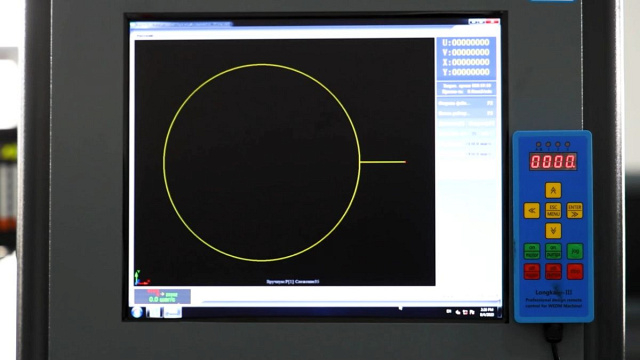Click the Windows Start orb
Image resolution: width=640 pixels, height=360 pixels.
(x=137, y=312)
